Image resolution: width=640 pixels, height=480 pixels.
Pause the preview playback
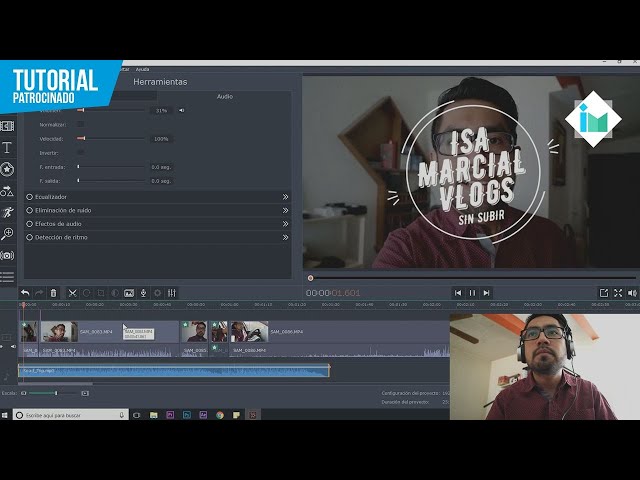(x=472, y=293)
